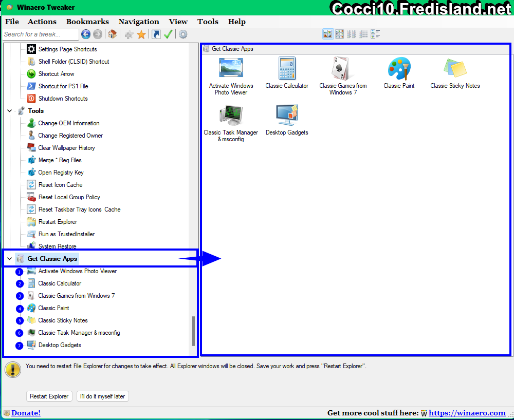
Task: Open the Navigation menu
Action: tap(139, 22)
